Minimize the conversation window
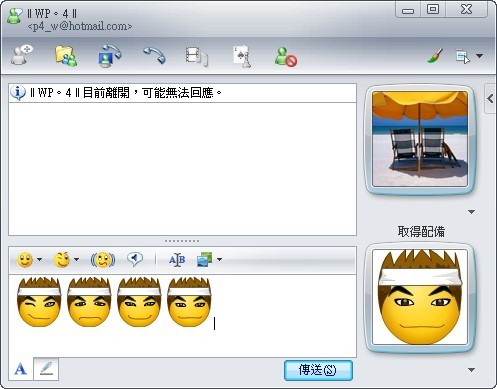This screenshot has width=497, height=389. [x=408, y=10]
